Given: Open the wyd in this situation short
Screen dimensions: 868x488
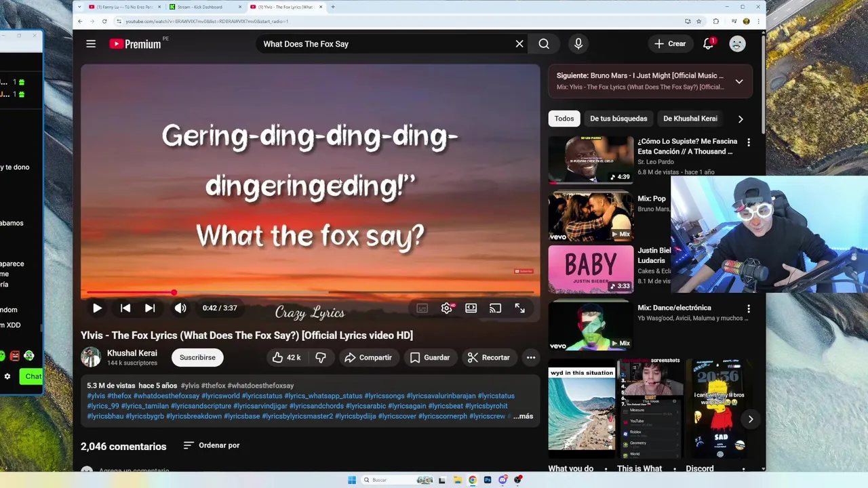Looking at the screenshot, I should click(x=581, y=409).
